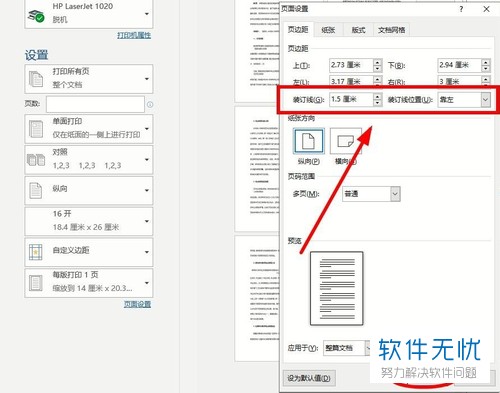Expand the 对照 collation dropdown
The height and width of the screenshot is (393, 500).
coord(89,160)
